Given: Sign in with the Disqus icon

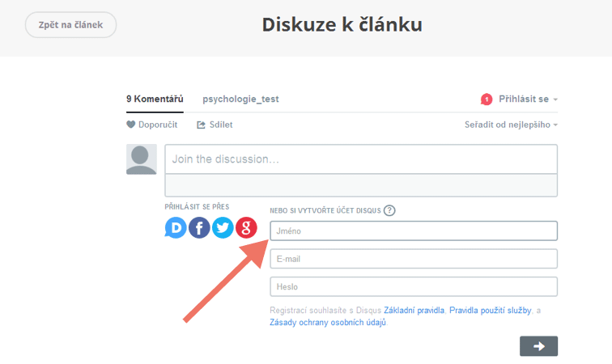Looking at the screenshot, I should (176, 228).
